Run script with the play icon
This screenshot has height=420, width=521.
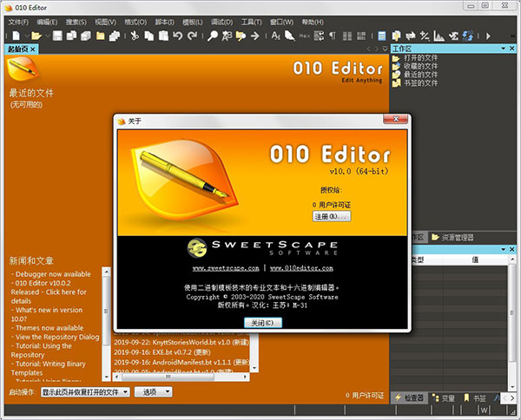coord(488,36)
